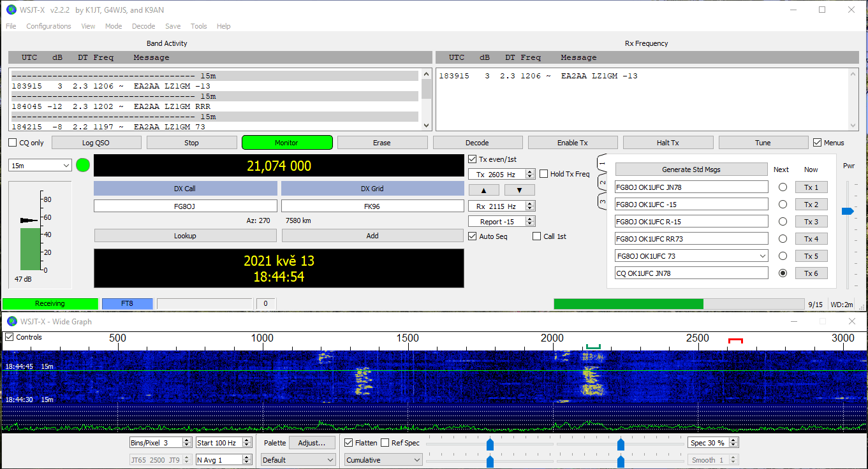Click the up arrow frequency button
Screen dimensions: 868x469
coord(485,190)
